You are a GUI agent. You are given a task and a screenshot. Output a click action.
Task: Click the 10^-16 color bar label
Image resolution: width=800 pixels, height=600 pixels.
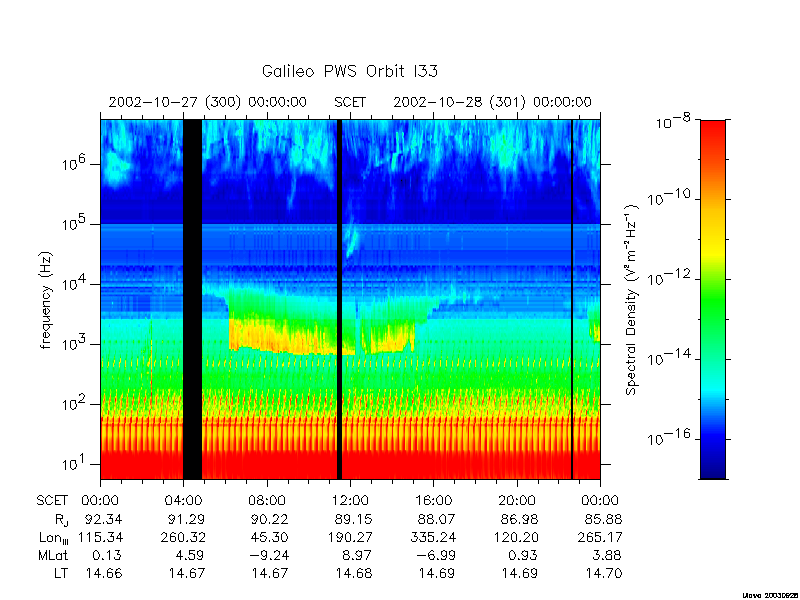669,438
